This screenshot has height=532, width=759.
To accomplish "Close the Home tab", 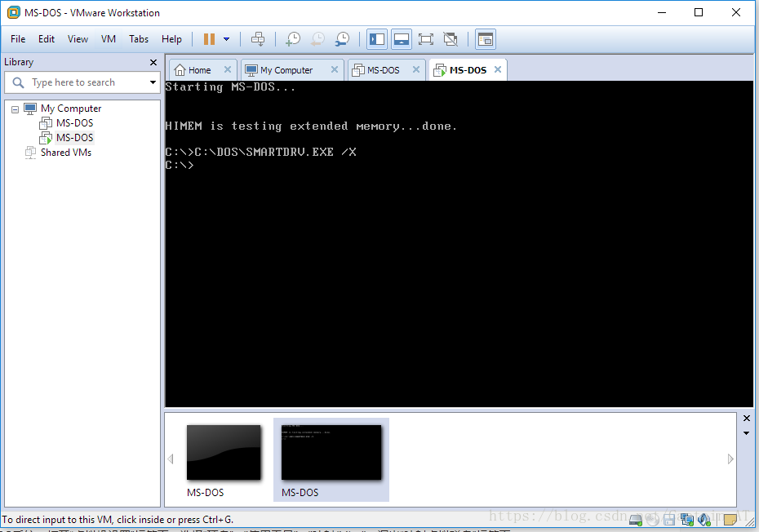I will click(228, 69).
